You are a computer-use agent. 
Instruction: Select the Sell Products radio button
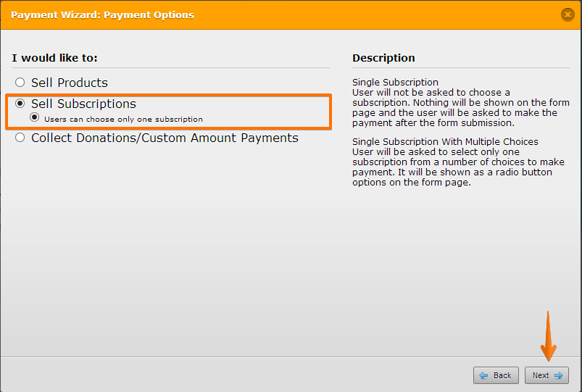coord(20,83)
